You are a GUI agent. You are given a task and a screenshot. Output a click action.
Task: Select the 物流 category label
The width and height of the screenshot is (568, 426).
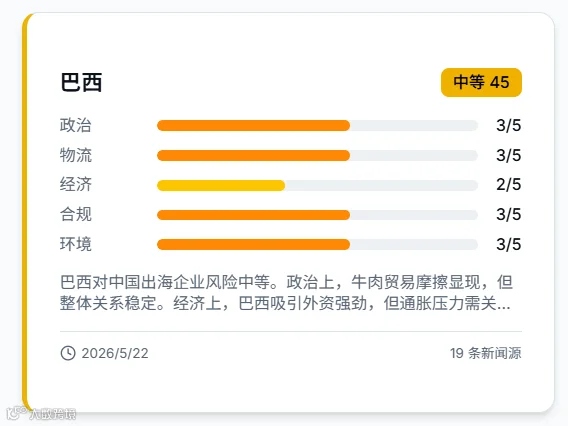tap(76, 155)
